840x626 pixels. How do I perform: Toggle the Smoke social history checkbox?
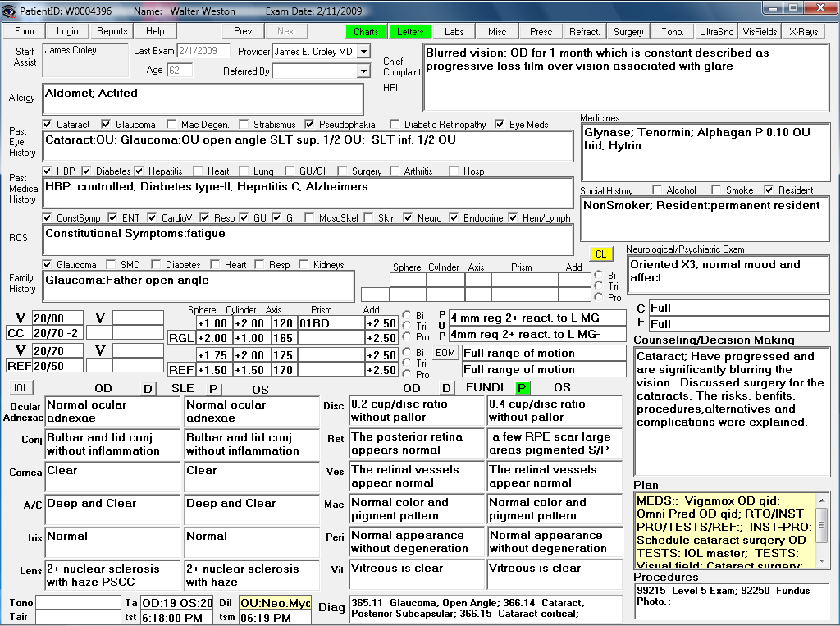pyautogui.click(x=716, y=190)
